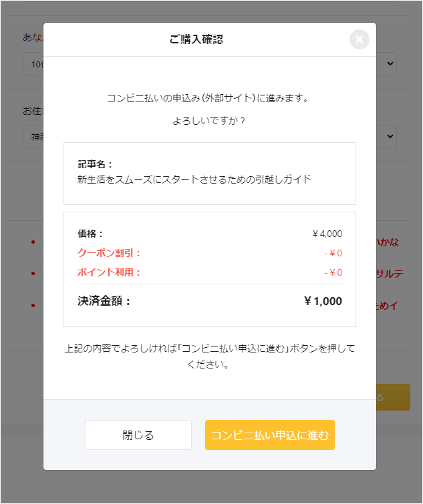Open the red link ending with サルテ
423x504 pixels.
pos(390,274)
